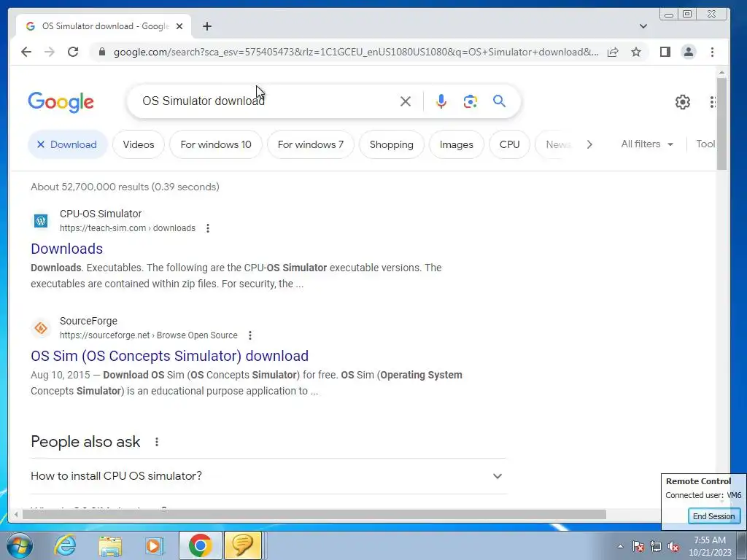Submit search with magnifying glass
747x560 pixels.
[x=499, y=101]
